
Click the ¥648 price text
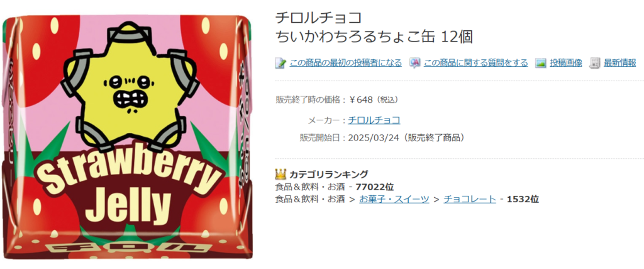(360, 100)
